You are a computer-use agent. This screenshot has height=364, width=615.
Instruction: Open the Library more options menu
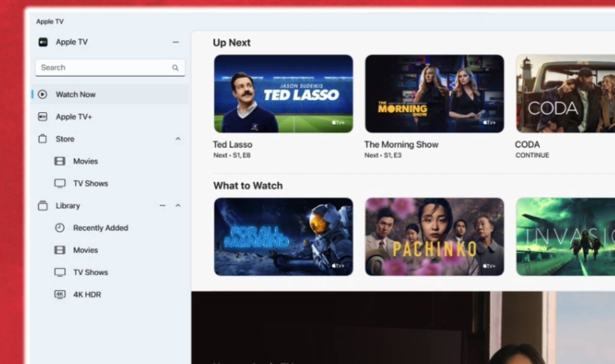click(x=162, y=206)
